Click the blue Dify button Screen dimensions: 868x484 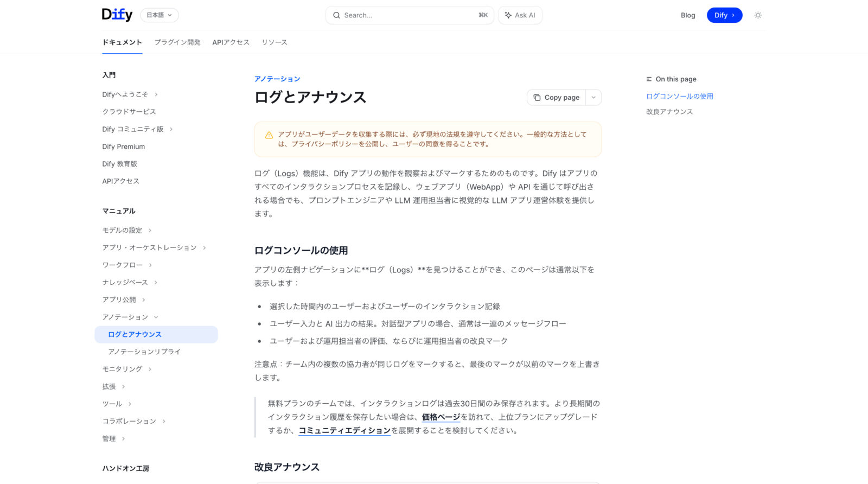coord(724,15)
